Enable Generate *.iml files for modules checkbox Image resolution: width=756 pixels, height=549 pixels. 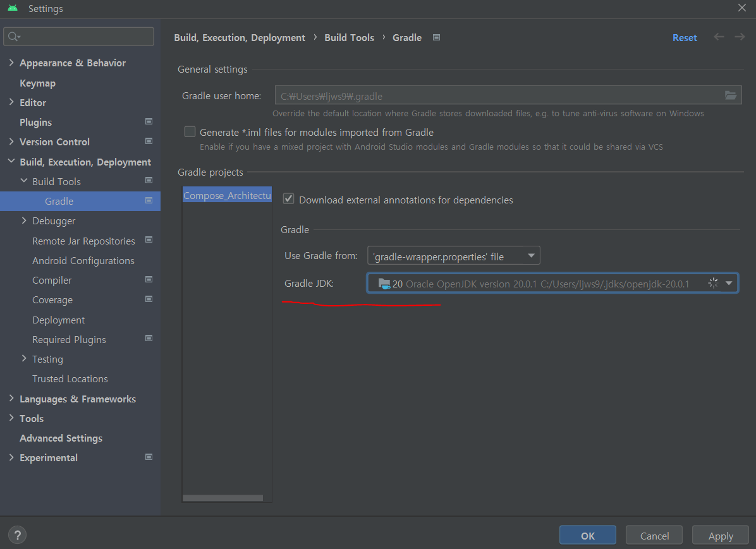point(190,131)
